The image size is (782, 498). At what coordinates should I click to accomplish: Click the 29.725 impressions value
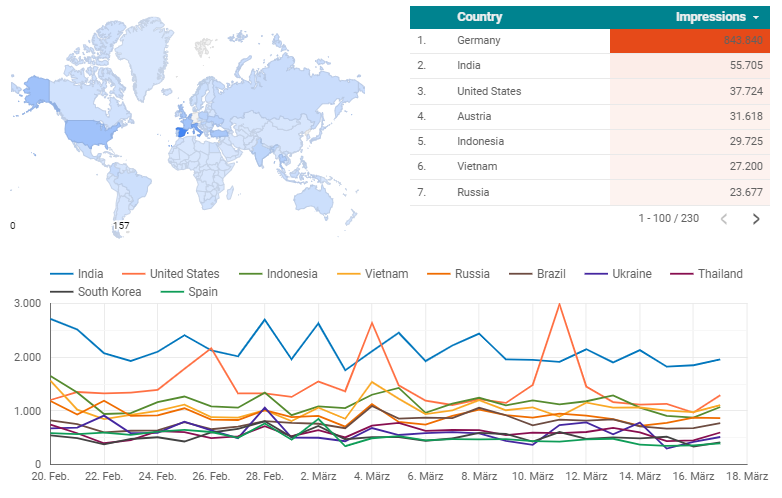tap(746, 141)
